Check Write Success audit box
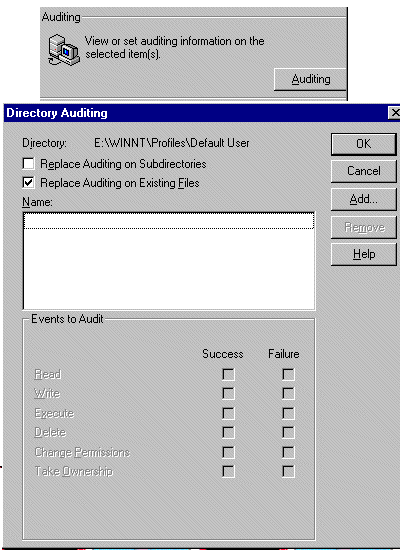The image size is (402, 550). (x=228, y=394)
